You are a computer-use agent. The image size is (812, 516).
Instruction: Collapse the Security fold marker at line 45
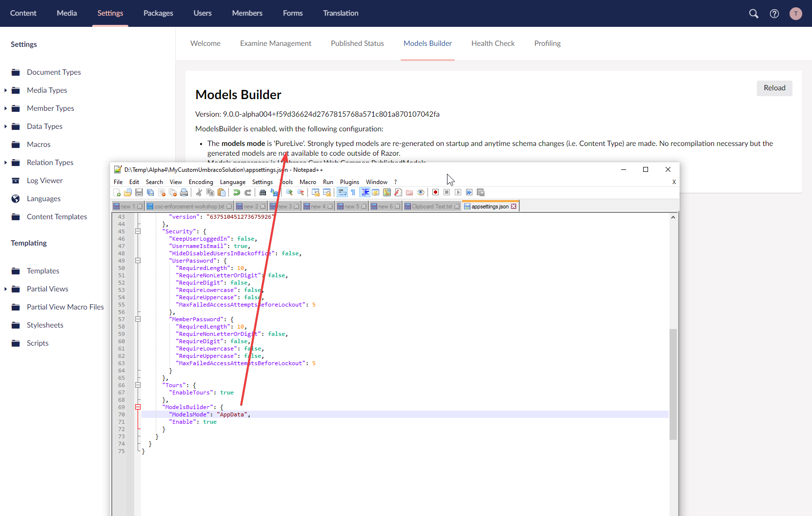tap(138, 231)
